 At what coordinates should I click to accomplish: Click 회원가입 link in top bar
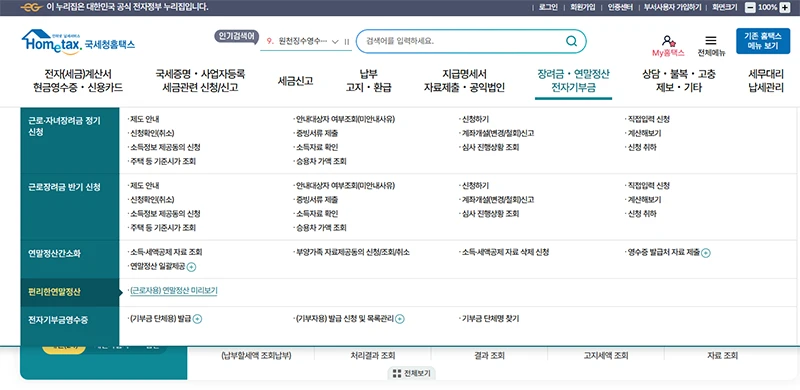(583, 7)
